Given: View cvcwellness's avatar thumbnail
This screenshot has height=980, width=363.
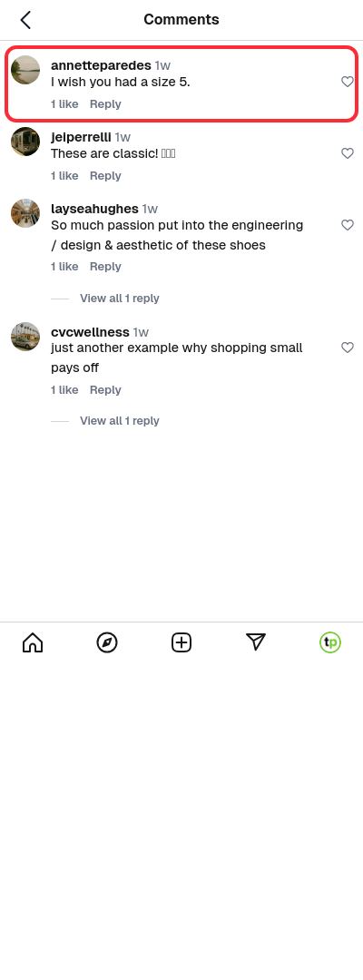Looking at the screenshot, I should point(25,337).
